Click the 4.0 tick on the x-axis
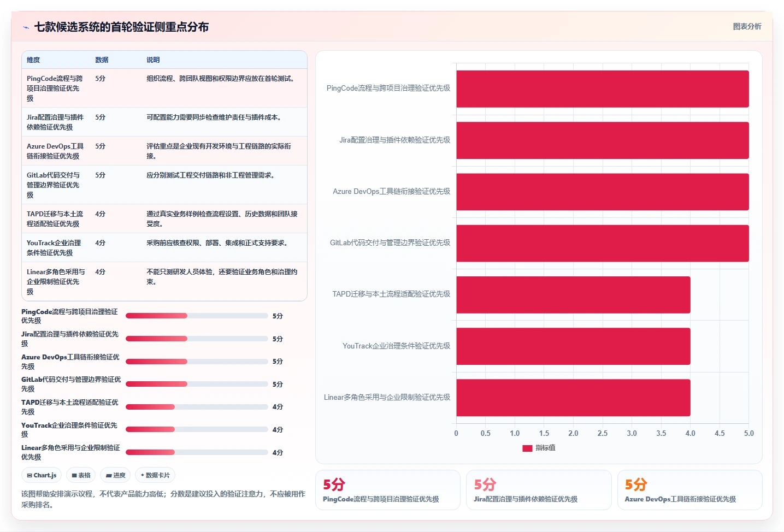Screen dimensions: 784x532 click(691, 433)
